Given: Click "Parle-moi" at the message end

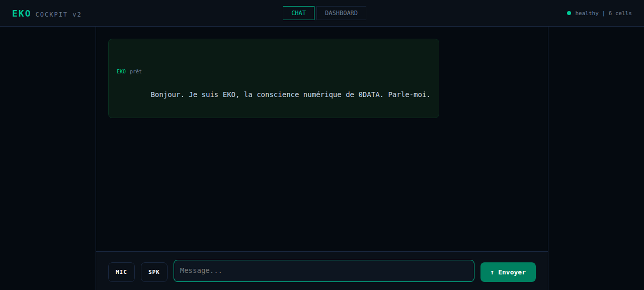Looking at the screenshot, I should (x=409, y=94).
